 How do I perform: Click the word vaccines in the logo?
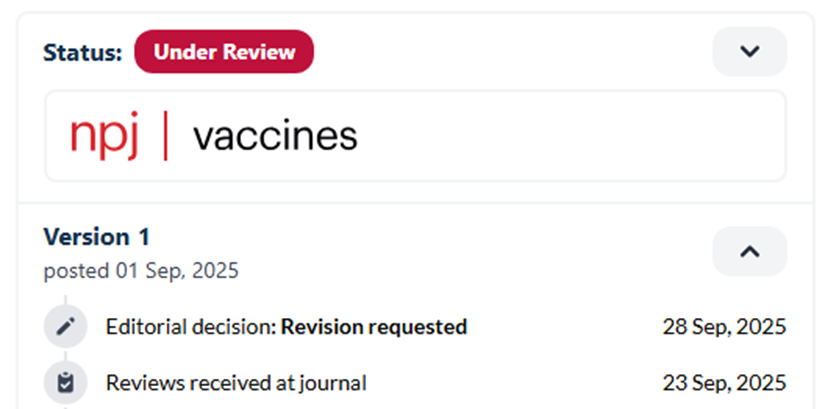(274, 137)
